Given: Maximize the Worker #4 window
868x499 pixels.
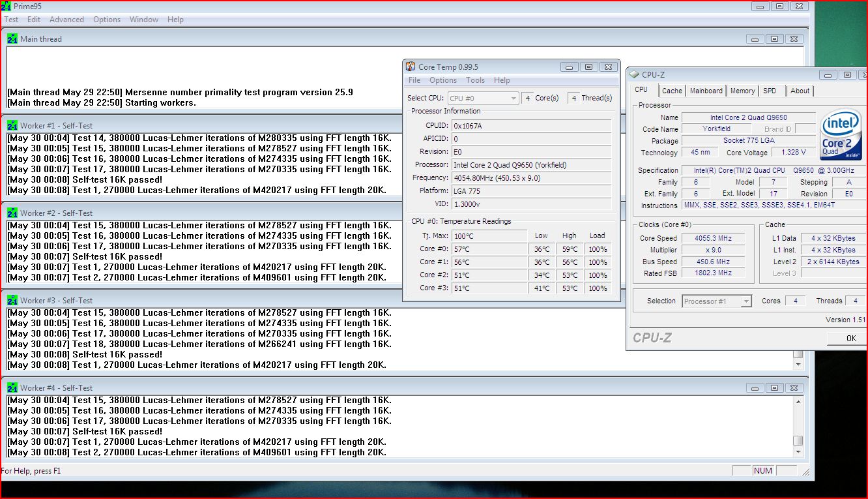Looking at the screenshot, I should coord(774,387).
